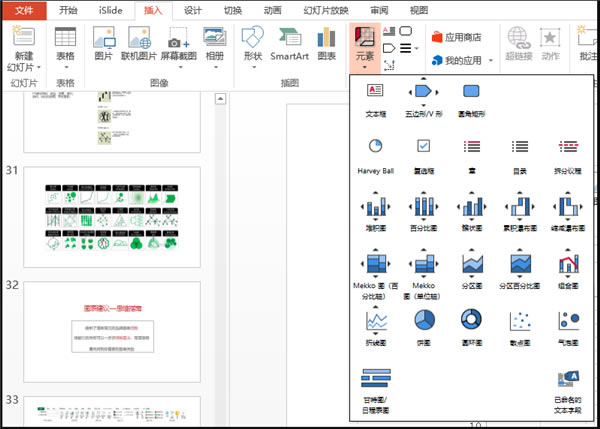Click slide panel scrollbar up arrow
600x429 pixels.
tap(220, 99)
